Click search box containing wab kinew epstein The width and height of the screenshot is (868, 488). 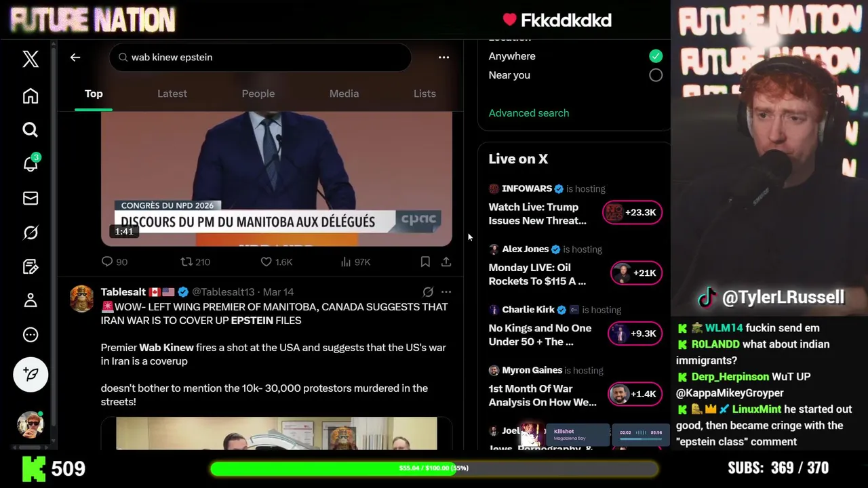260,58
